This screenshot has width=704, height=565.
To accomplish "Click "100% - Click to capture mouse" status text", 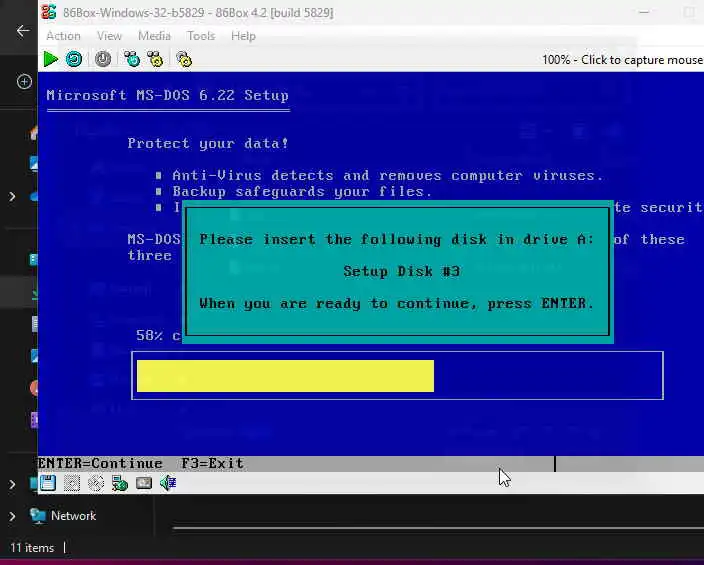I will pos(622,60).
